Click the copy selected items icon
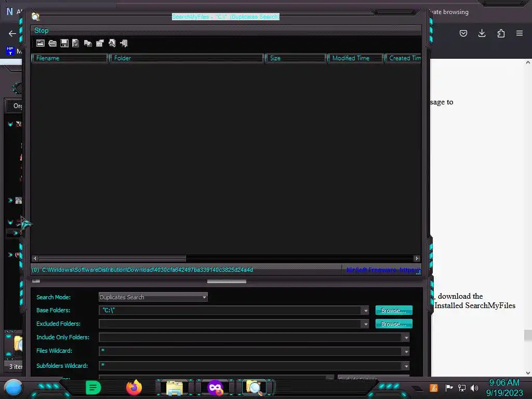Image resolution: width=532 pixels, height=399 pixels. [x=88, y=43]
